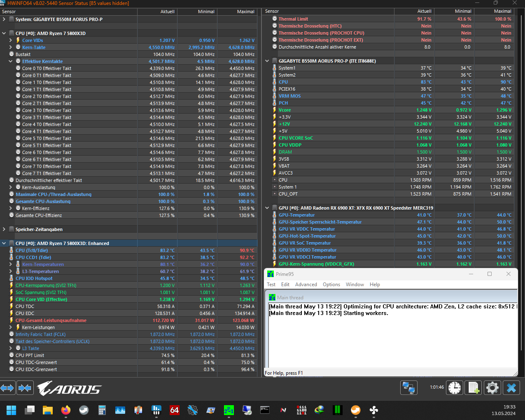525x420 pixels.
Task: Open the Window menu in Prime95
Action: pos(355,285)
